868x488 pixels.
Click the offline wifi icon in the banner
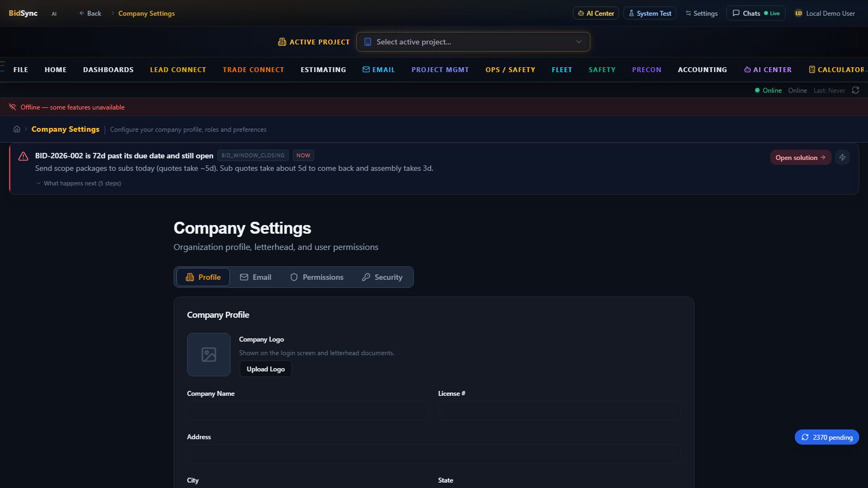12,107
